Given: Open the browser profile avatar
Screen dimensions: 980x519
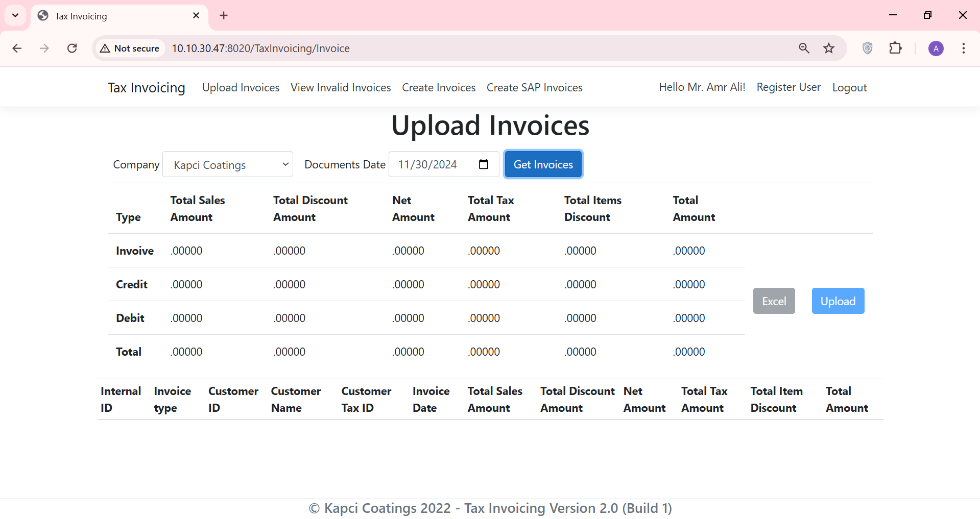Looking at the screenshot, I should pyautogui.click(x=936, y=48).
